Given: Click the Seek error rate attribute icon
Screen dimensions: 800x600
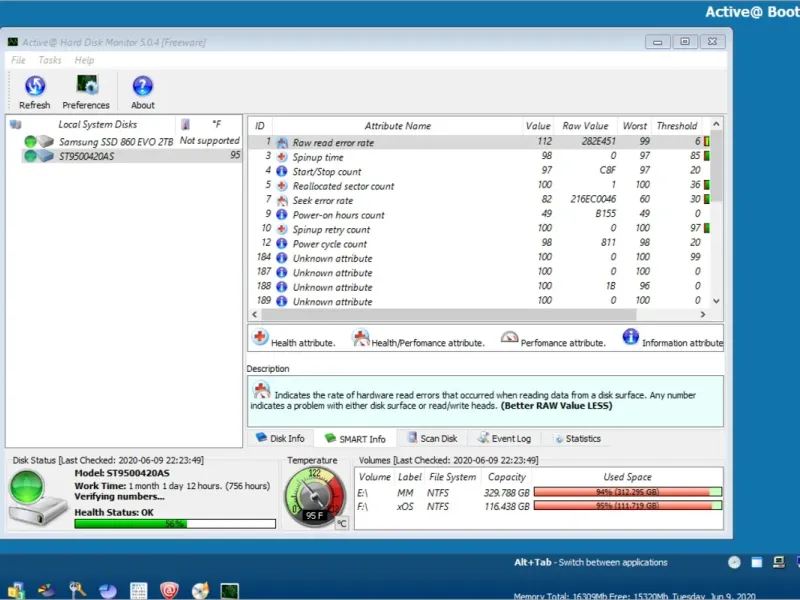Looking at the screenshot, I should (x=282, y=201).
